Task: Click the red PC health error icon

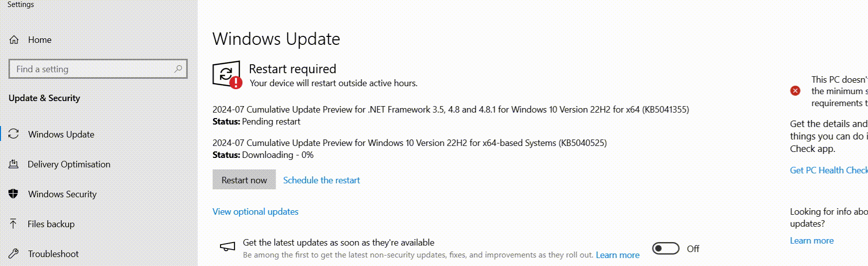Action: pyautogui.click(x=795, y=91)
